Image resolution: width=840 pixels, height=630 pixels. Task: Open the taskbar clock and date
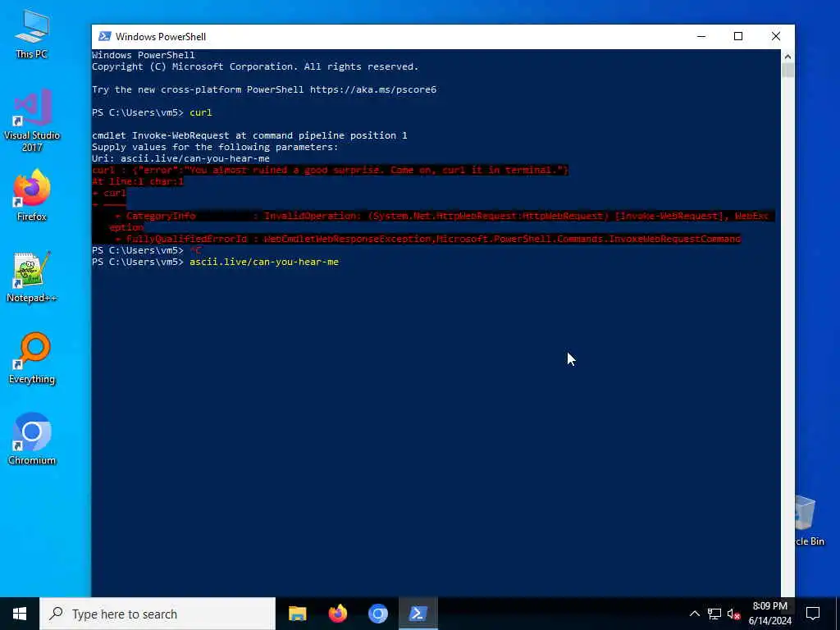tap(769, 614)
